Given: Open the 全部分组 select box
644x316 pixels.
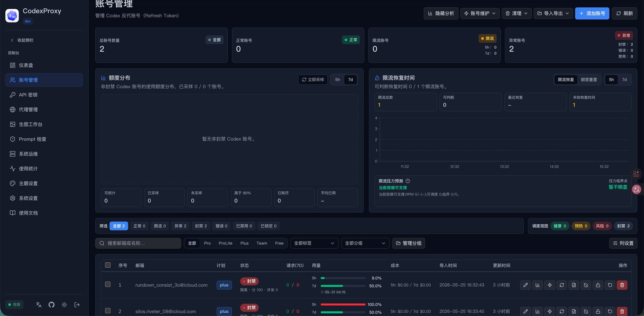Looking at the screenshot, I should pos(365,243).
